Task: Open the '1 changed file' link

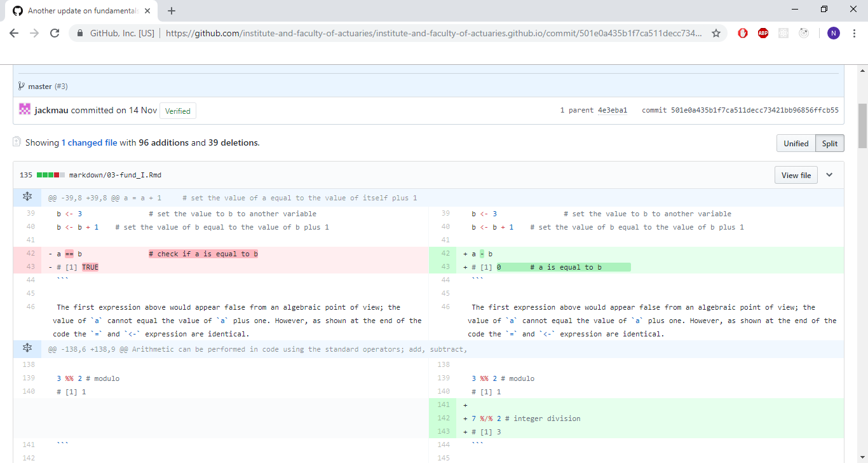Action: (89, 142)
